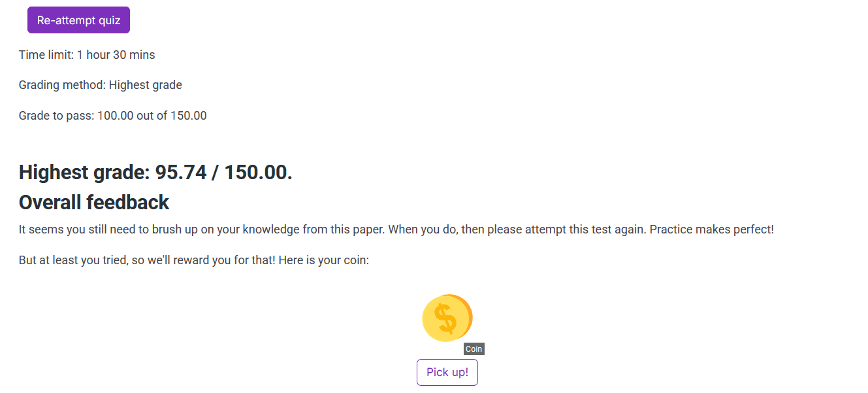Click the Coin tooltip label
The image size is (868, 393).
pyautogui.click(x=474, y=349)
